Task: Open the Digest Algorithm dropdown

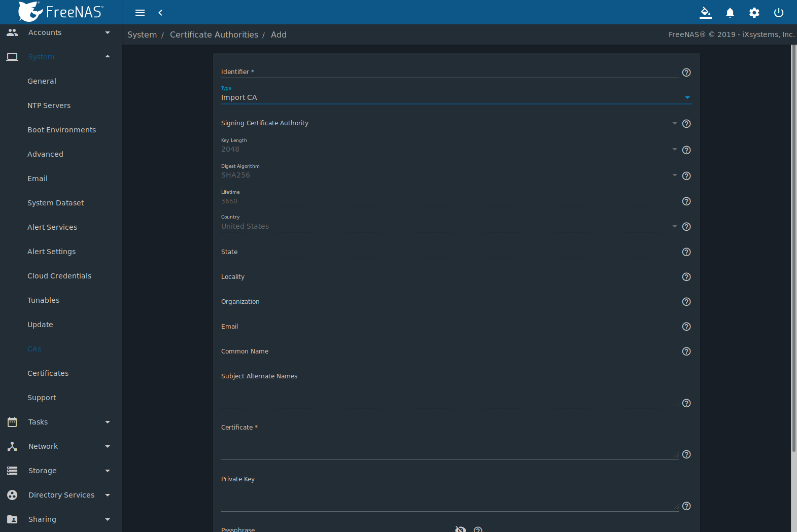Action: [450, 175]
